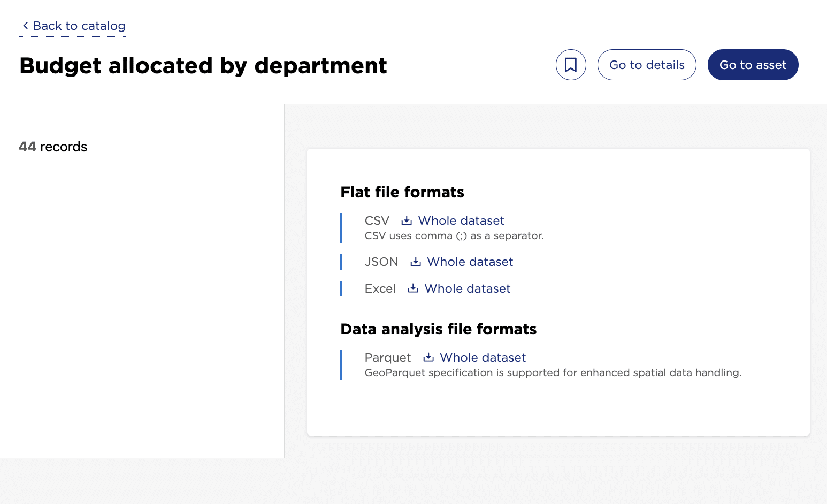Click the JSON download icon
The image size is (827, 504).
415,262
